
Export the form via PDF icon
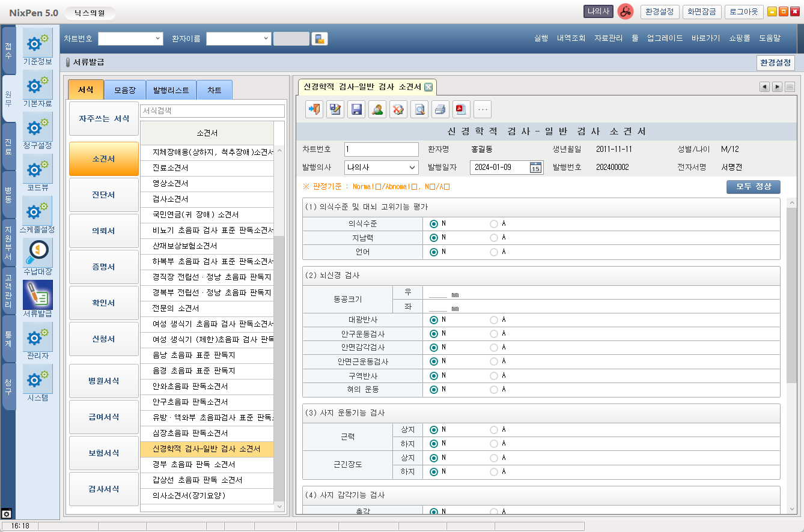[x=461, y=109]
